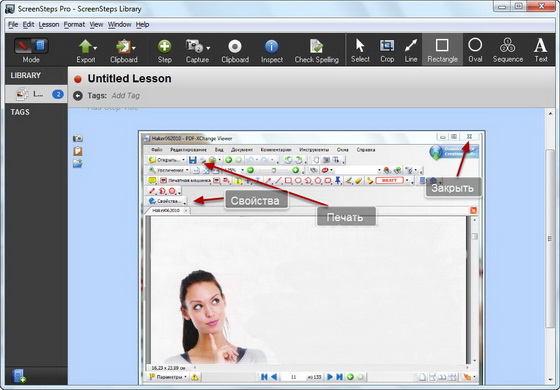Click the add library button at bottom-left
The width and height of the screenshot is (560, 390).
point(18,376)
